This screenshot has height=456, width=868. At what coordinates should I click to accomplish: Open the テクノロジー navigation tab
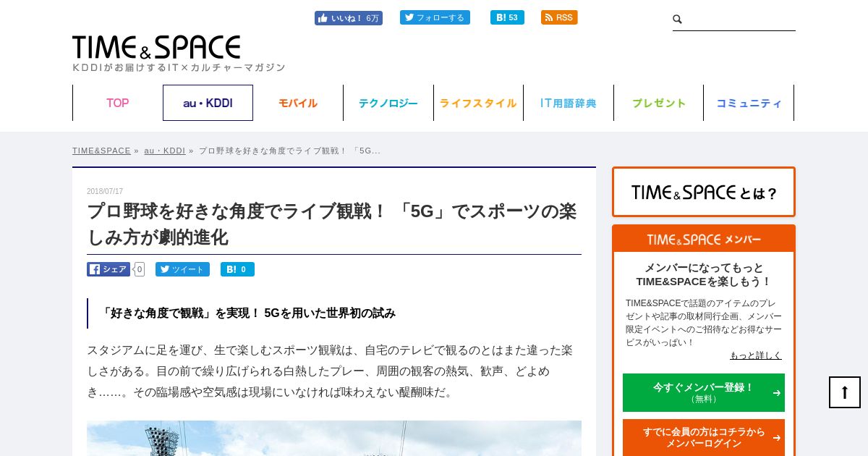point(388,103)
